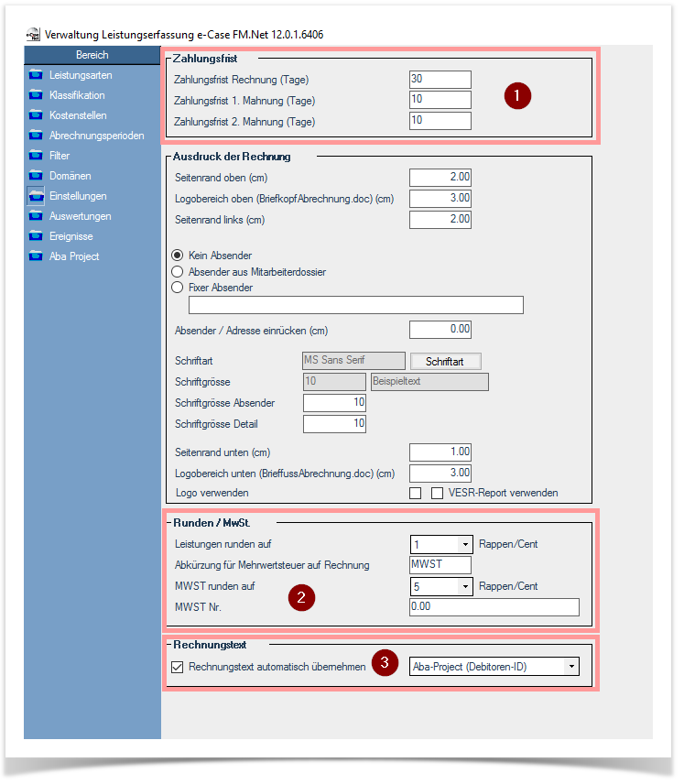Image resolution: width=684 pixels, height=784 pixels.
Task: Go to Ereignisse in the sidebar
Action: coord(71,236)
